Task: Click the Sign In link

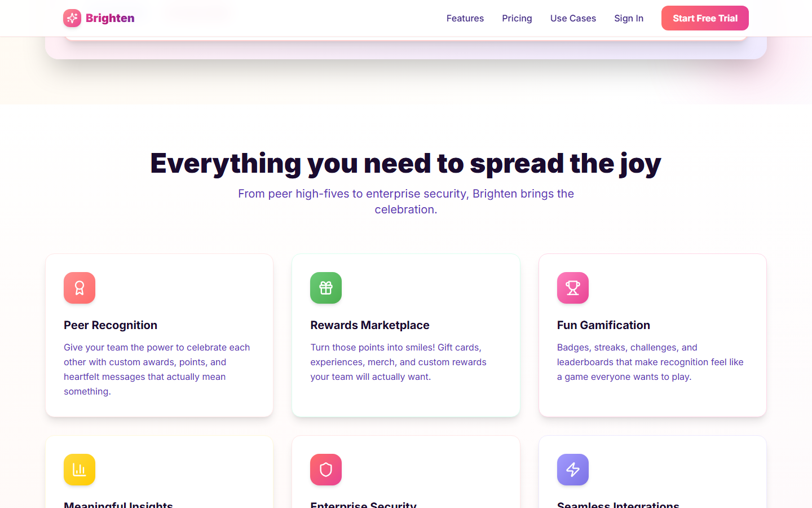Action: [x=629, y=18]
